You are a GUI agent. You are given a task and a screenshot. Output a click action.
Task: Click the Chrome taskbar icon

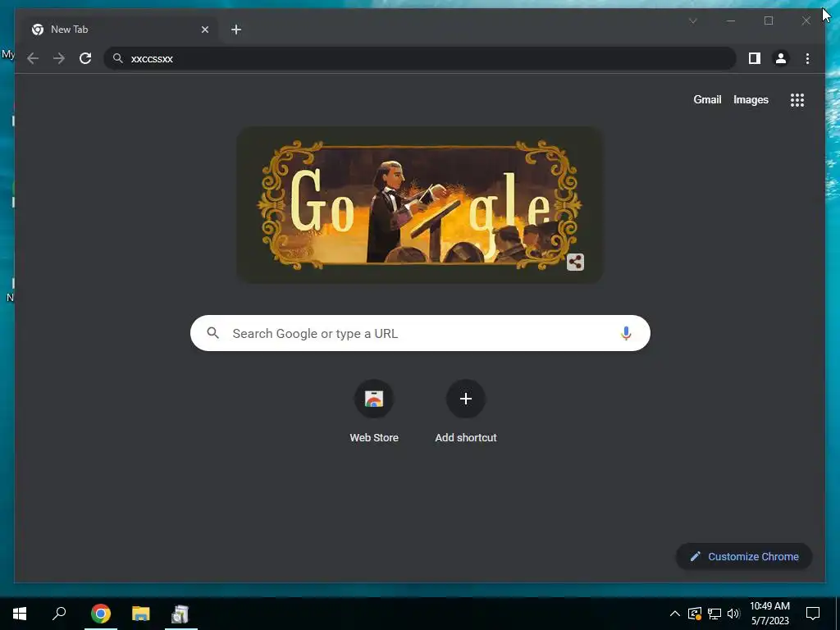[x=101, y=614]
